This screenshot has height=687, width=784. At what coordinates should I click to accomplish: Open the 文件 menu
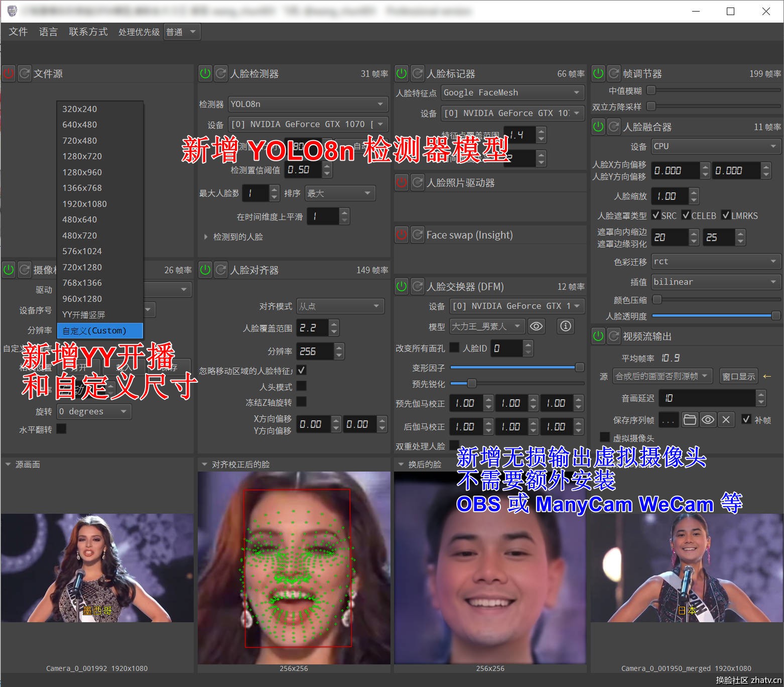click(x=18, y=32)
